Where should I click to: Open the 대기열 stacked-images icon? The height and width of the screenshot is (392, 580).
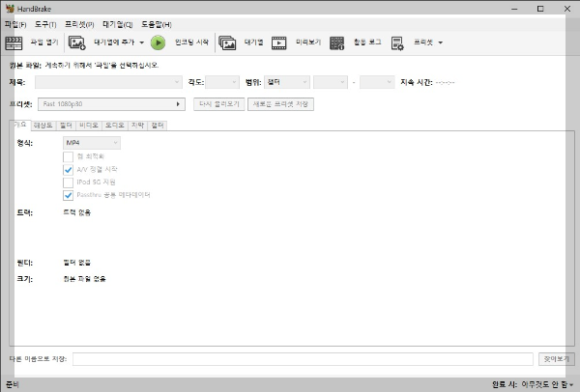227,42
